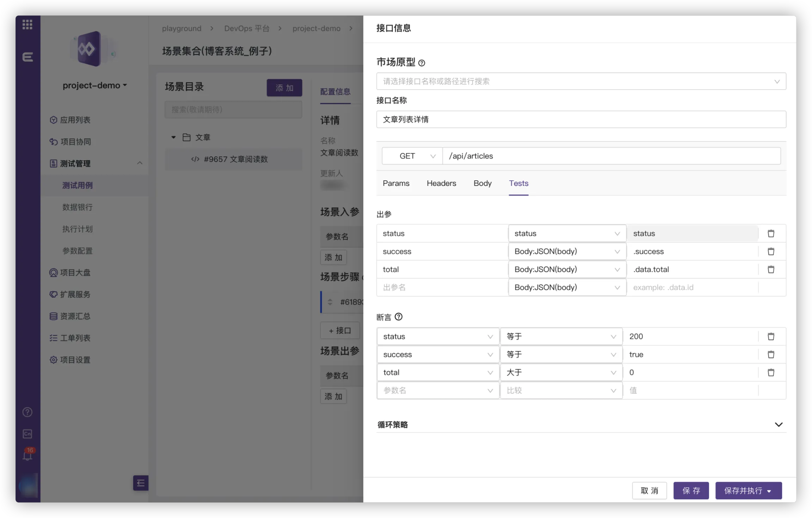Open the 市场原型 search dropdown

pos(581,81)
